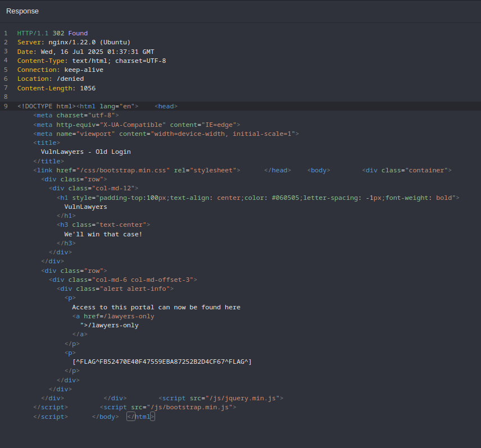The width and height of the screenshot is (481, 448).
Task: Click the highlighted closing </html> tag
Action: (140, 417)
